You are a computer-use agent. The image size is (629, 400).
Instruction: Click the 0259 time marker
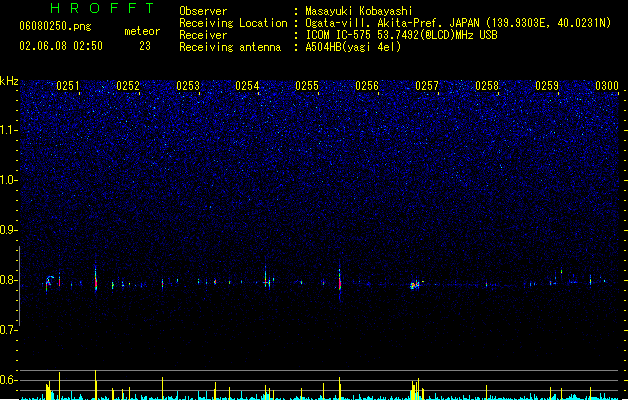coord(547,86)
